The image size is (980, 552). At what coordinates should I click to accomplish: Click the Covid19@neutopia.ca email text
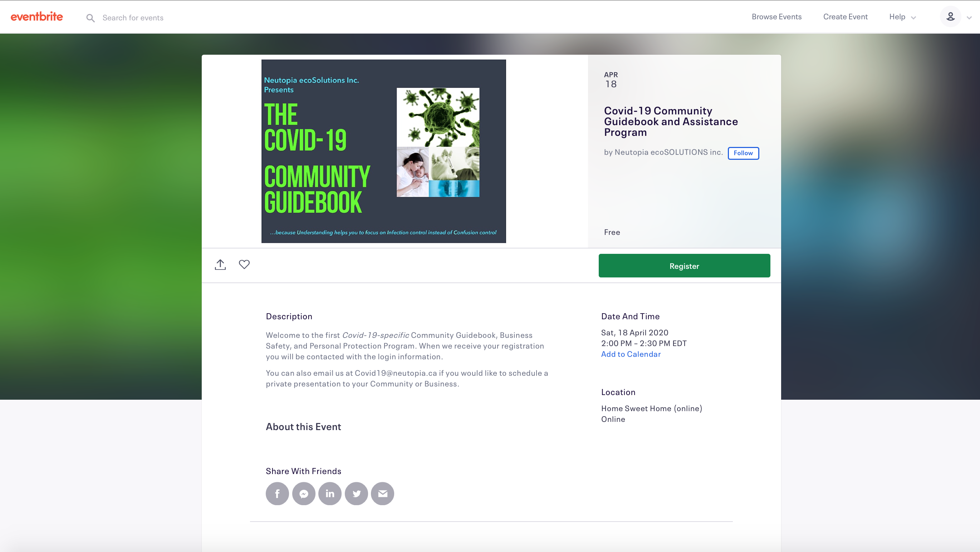pos(395,373)
